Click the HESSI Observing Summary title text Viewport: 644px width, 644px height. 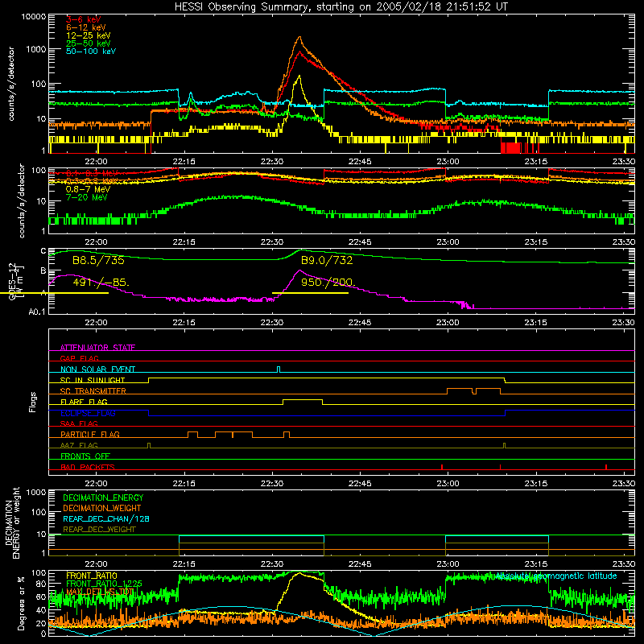pyautogui.click(x=341, y=7)
